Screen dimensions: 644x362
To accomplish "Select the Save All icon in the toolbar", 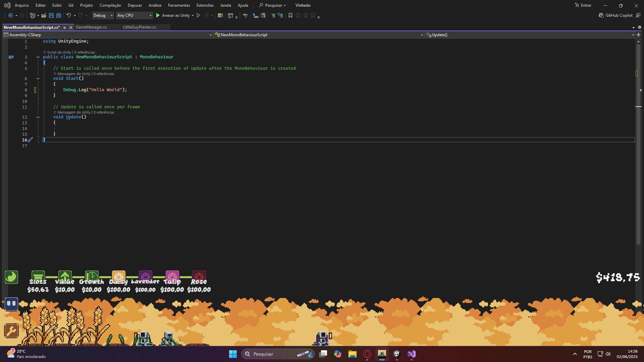I will (x=58, y=15).
